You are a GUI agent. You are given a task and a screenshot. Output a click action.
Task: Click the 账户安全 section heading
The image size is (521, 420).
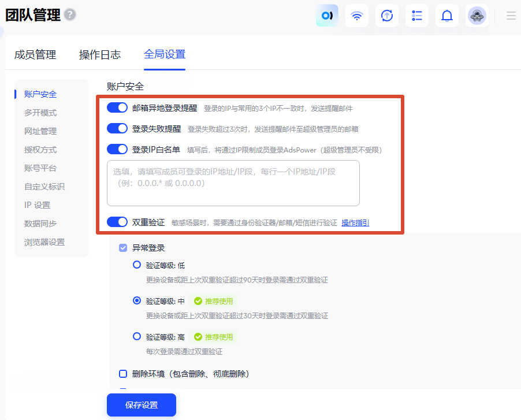tap(125, 87)
